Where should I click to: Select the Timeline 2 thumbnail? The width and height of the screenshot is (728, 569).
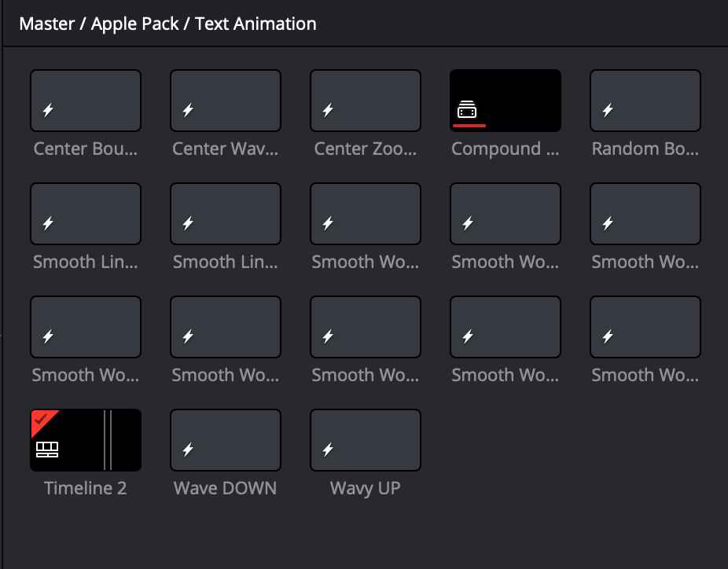click(x=86, y=439)
